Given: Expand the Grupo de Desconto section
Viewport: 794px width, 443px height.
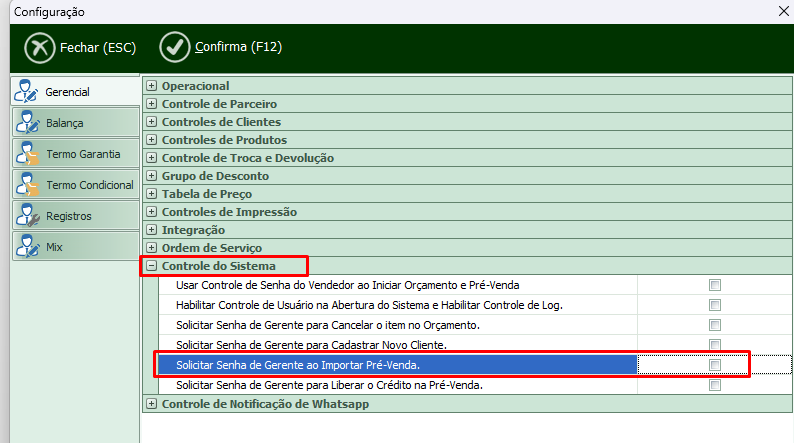Looking at the screenshot, I should [x=151, y=176].
